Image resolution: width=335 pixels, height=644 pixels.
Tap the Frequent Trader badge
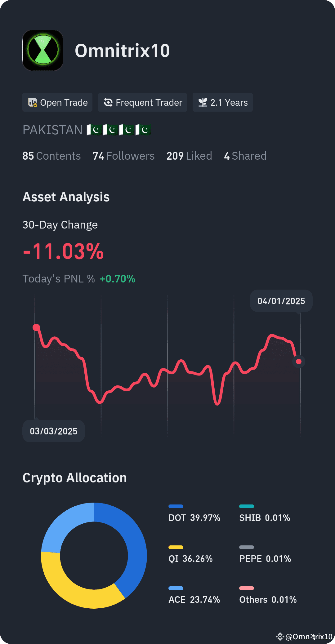[x=142, y=102]
